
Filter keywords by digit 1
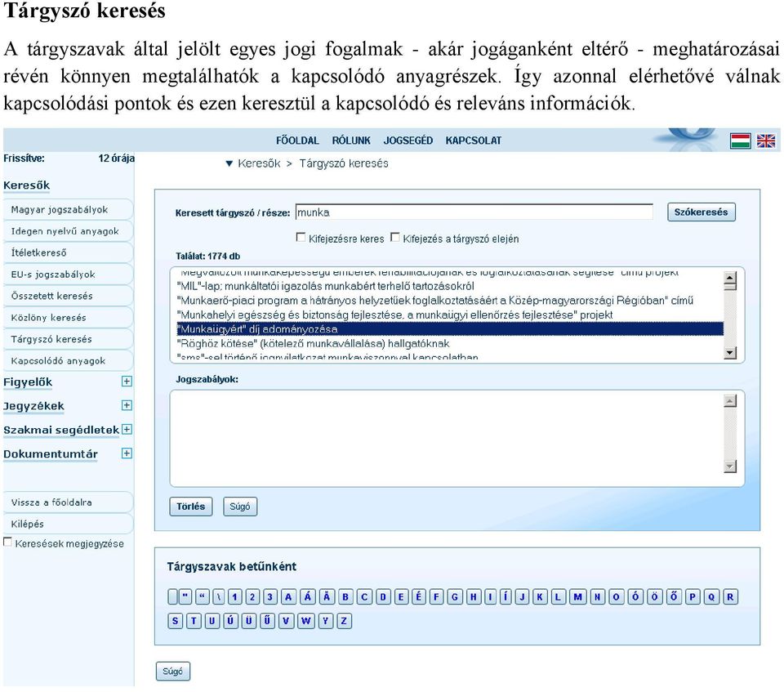tap(235, 597)
